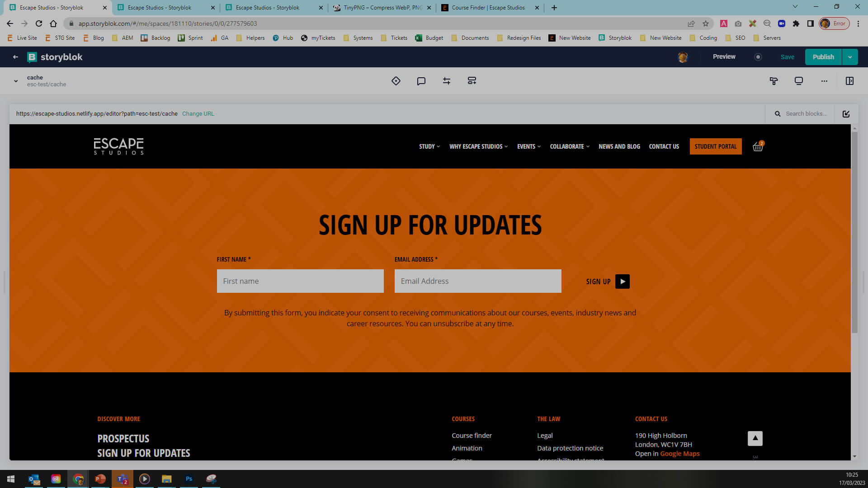Switch to the TinyPNG browser tab
This screenshot has height=488, width=868.
pos(382,8)
